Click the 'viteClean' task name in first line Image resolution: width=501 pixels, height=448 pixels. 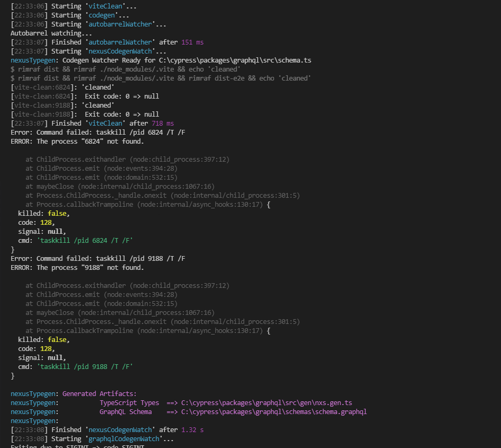click(x=106, y=6)
